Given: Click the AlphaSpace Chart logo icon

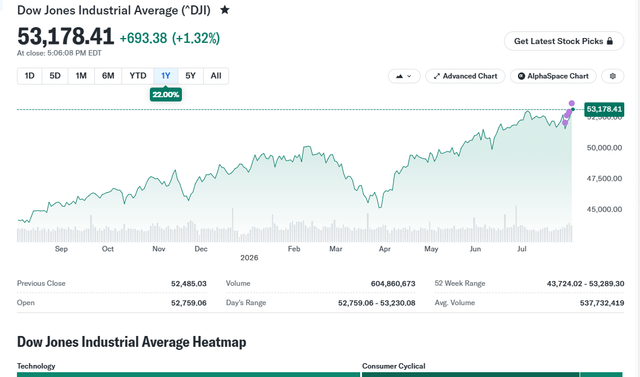Looking at the screenshot, I should pyautogui.click(x=521, y=76).
